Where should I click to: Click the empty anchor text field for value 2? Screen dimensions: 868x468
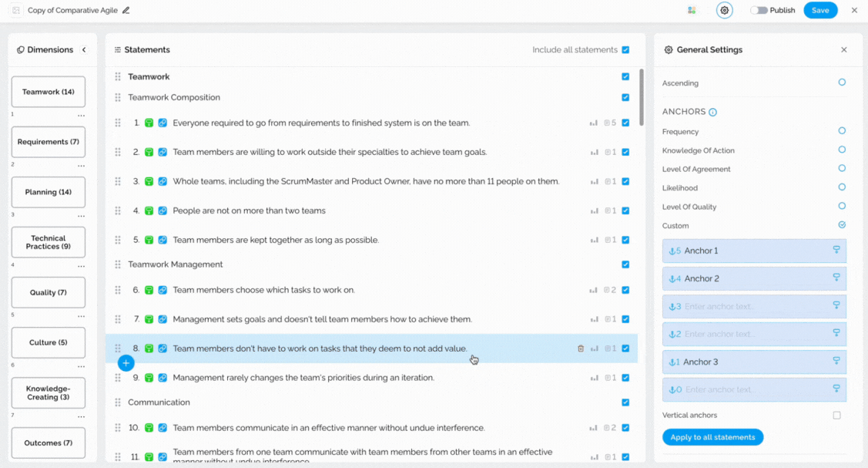click(754, 334)
